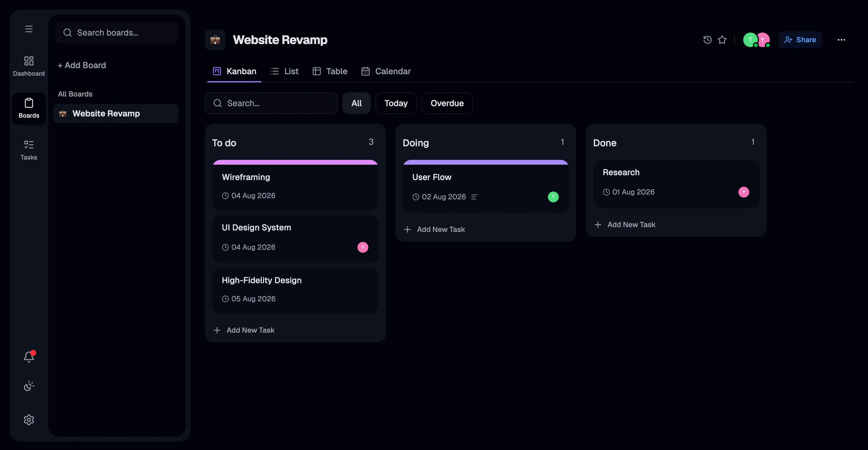Viewport: 868px width, 450px height.
Task: Toggle the dark/light theme icon
Action: 29,386
